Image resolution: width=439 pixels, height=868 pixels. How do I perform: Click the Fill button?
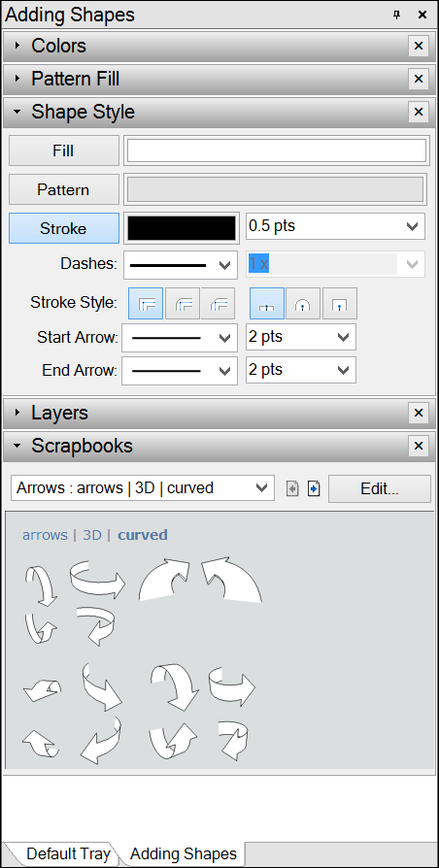point(64,150)
